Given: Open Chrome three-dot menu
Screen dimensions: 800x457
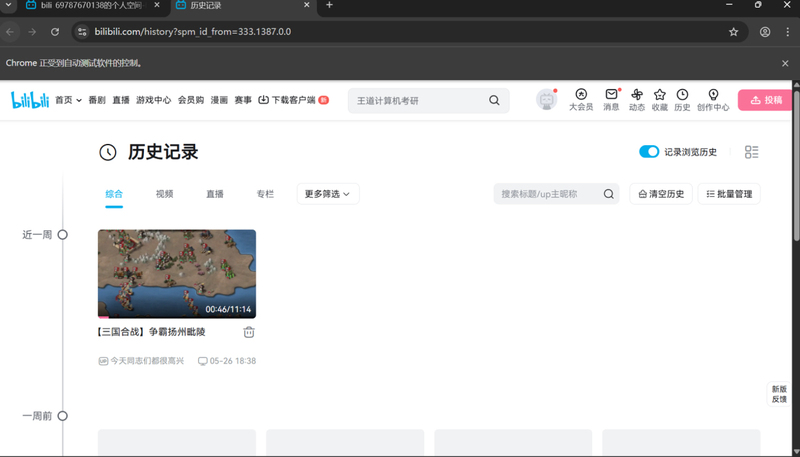Looking at the screenshot, I should click(x=787, y=32).
